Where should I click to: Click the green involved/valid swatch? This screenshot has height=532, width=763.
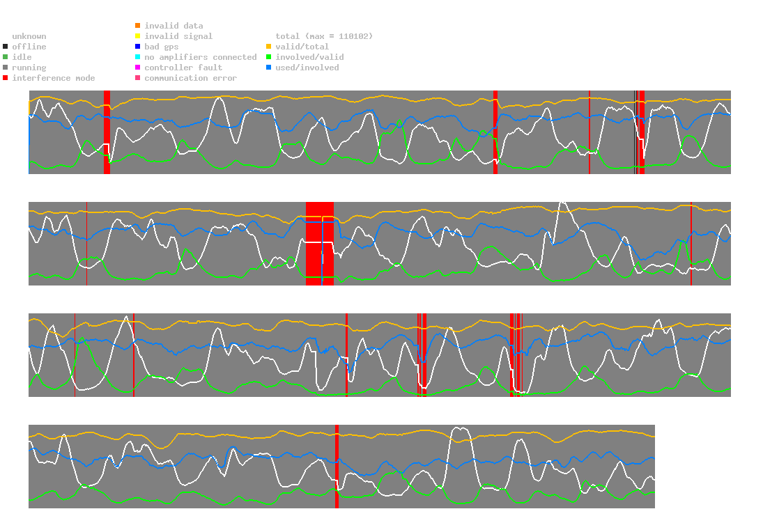(268, 57)
